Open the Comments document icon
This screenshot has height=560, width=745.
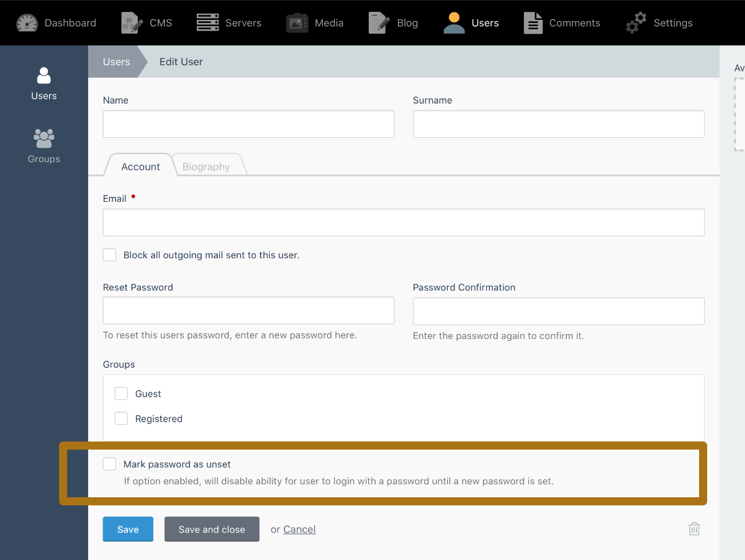click(533, 23)
